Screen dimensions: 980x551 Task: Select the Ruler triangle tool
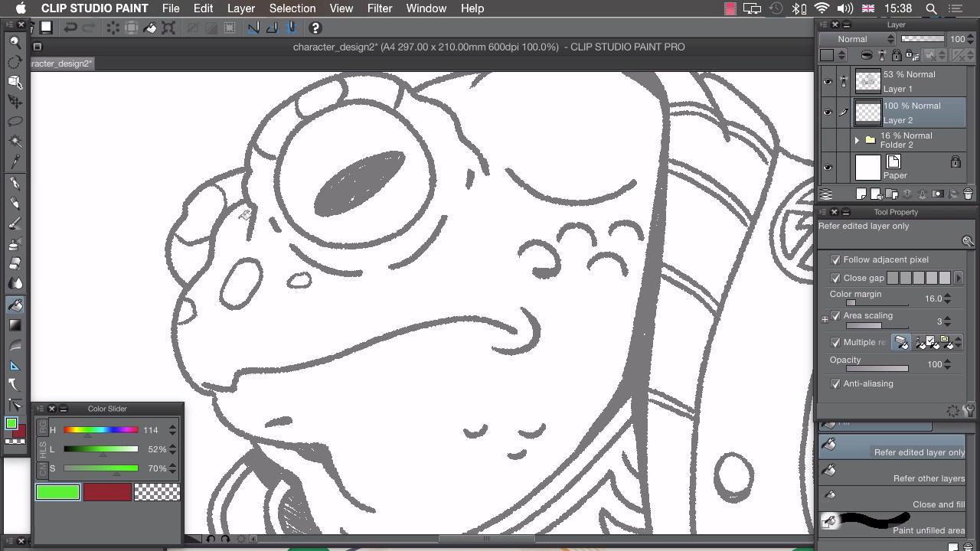[15, 365]
